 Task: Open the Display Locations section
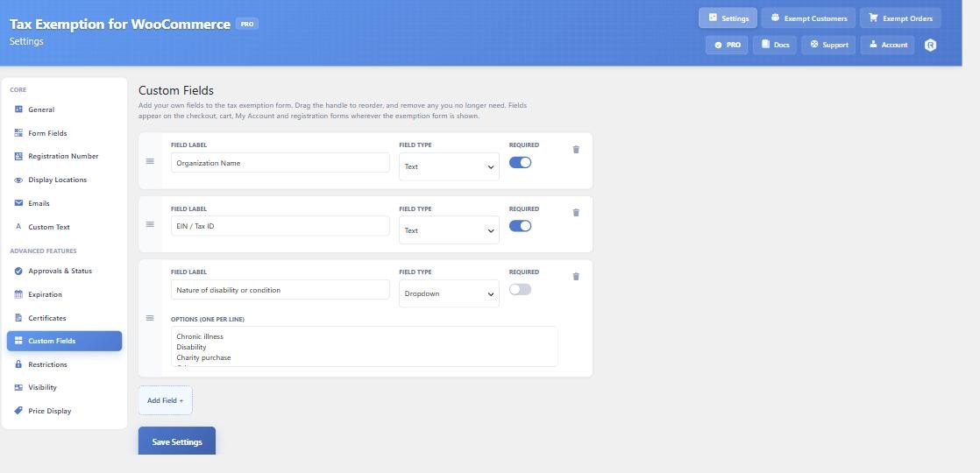tap(64, 180)
